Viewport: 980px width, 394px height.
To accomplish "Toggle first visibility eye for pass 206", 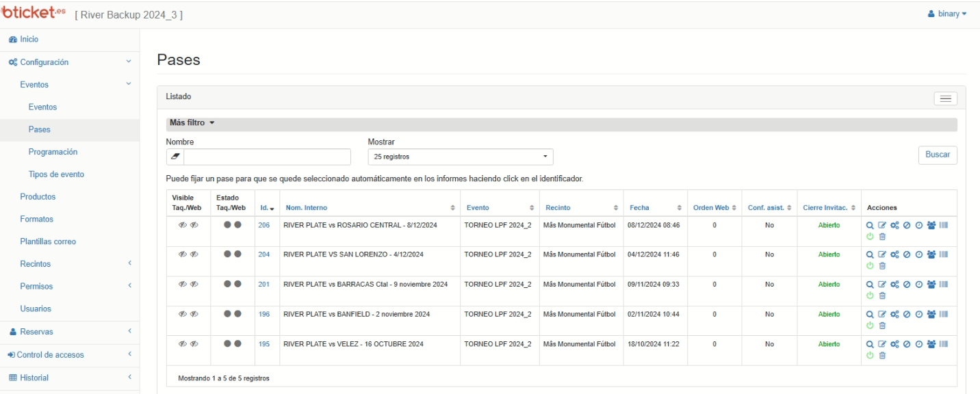I will tap(183, 224).
